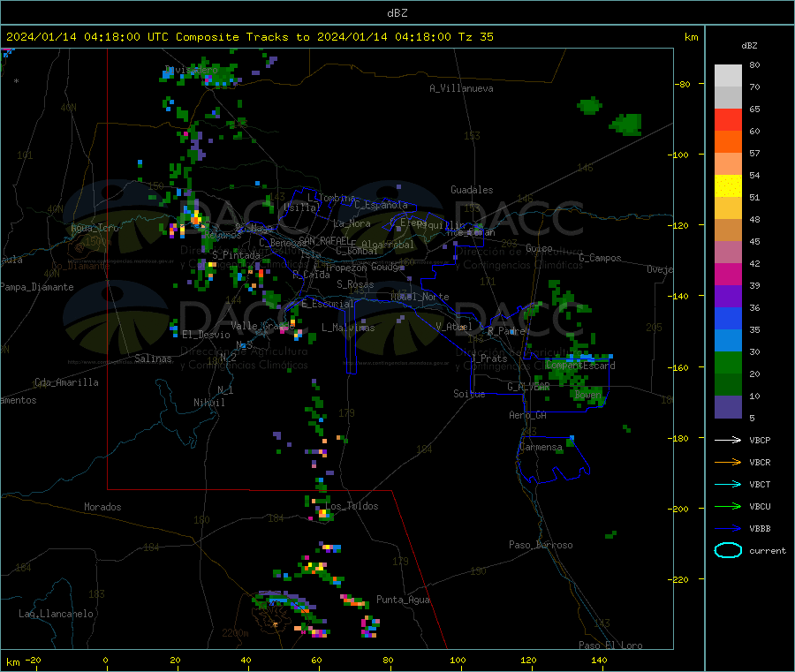This screenshot has height=672, width=795.
Task: Click the Cda_Amarilla map label
Action: pos(66,382)
